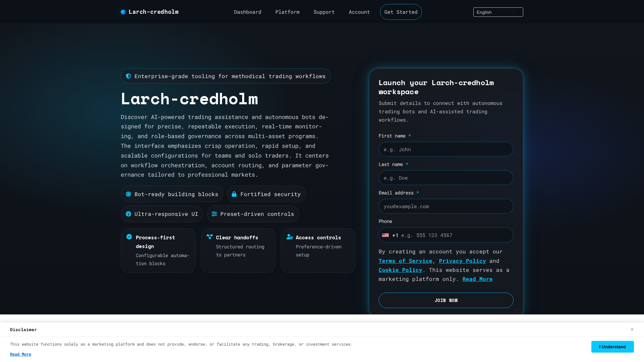Screen dimensions: 644x362
Task: Open the Platform nav item
Action: click(x=287, y=12)
